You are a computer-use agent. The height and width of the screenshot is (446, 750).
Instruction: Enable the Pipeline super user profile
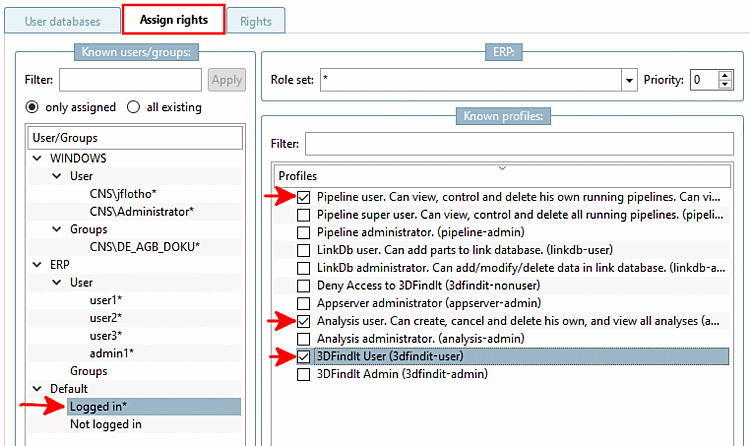coord(304,215)
